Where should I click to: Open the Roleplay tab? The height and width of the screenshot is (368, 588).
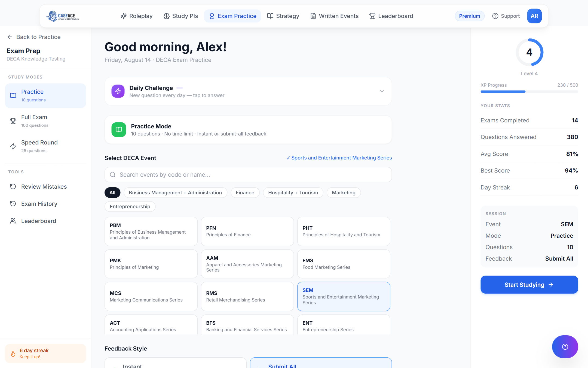(x=137, y=16)
